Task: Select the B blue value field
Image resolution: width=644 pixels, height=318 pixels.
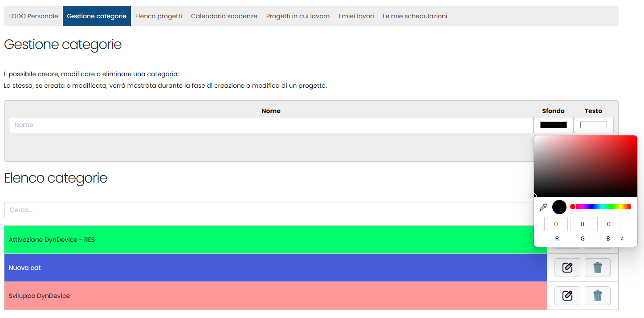Action: (x=608, y=224)
